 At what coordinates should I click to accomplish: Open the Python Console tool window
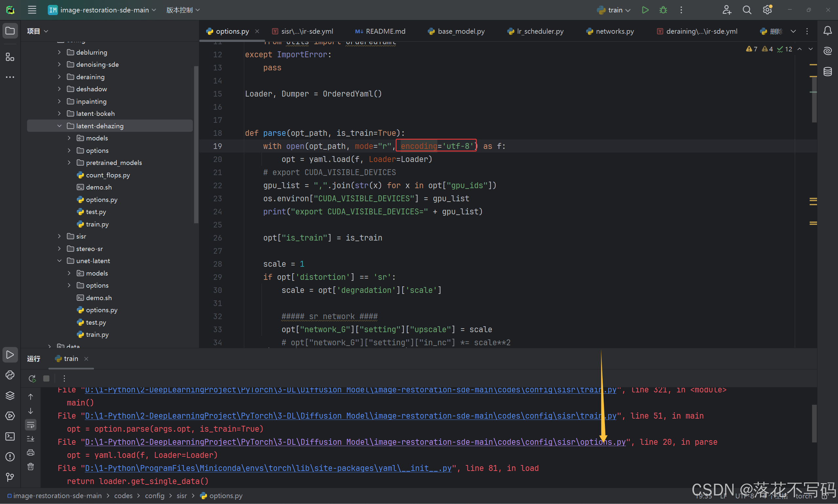click(x=10, y=375)
